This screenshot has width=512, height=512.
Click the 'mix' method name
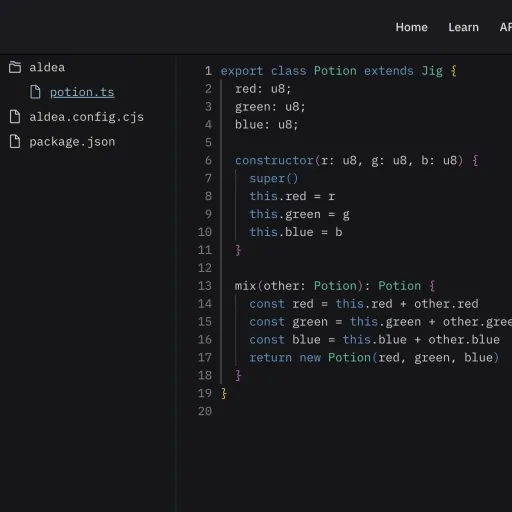click(x=245, y=286)
